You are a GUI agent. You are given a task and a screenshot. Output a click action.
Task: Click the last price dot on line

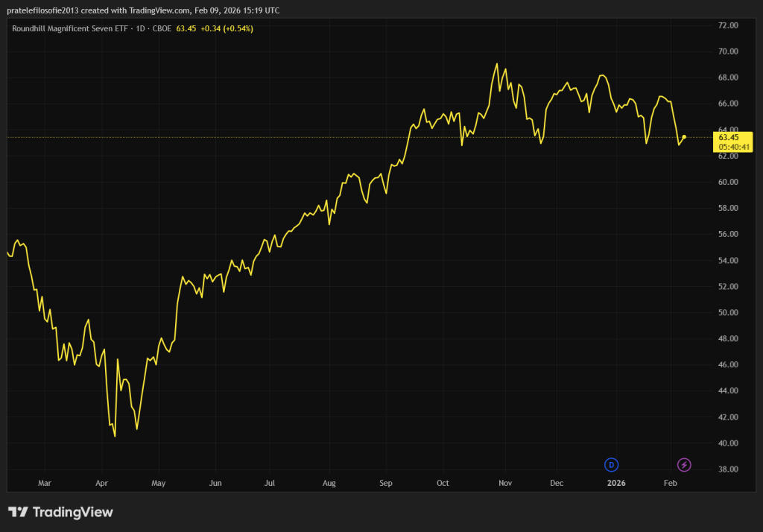click(684, 137)
